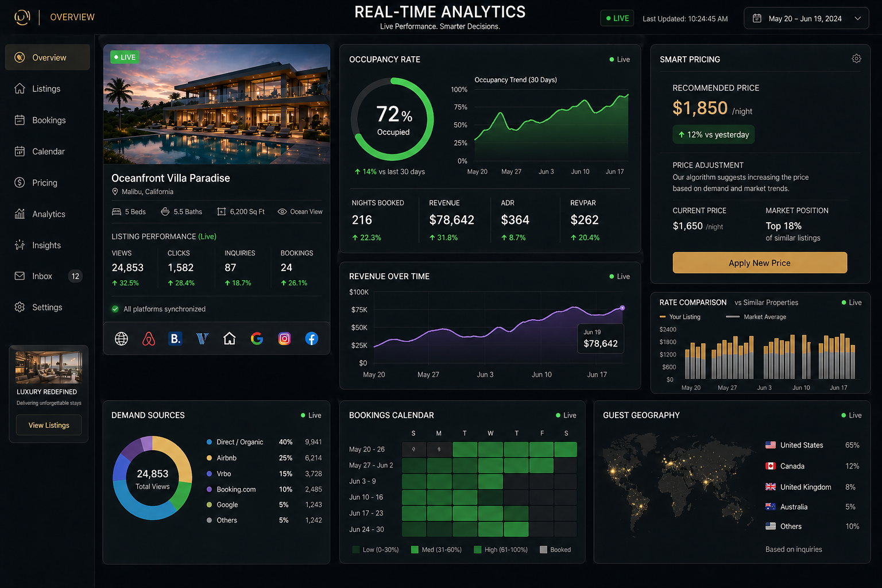Click the Booking.com platform icon
Screen dimensions: 882x588
[175, 339]
